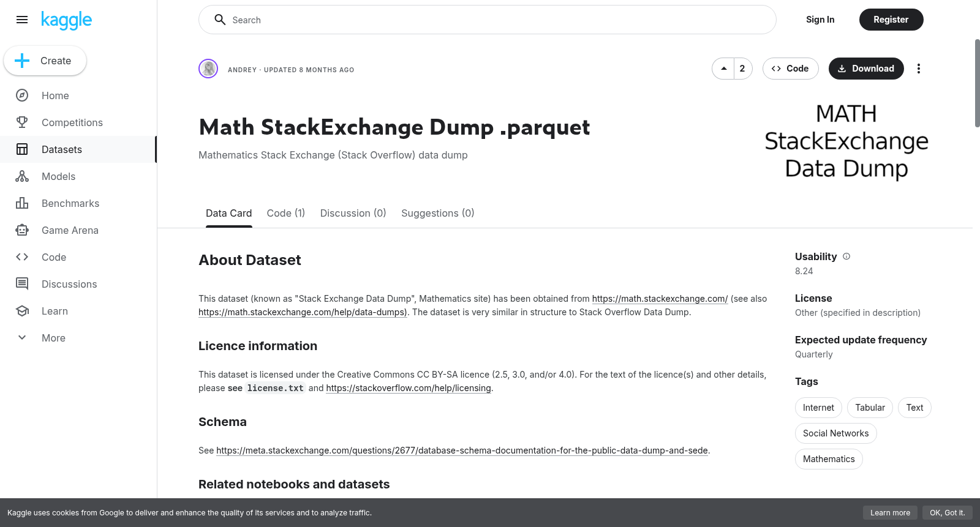Click the page's vertical scrollbar
The height and width of the screenshot is (527, 980).
pos(977,83)
